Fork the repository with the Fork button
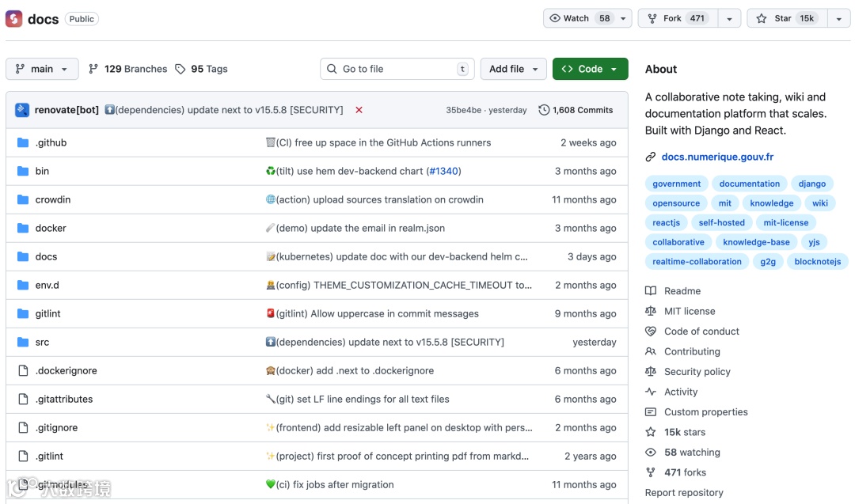 click(678, 18)
